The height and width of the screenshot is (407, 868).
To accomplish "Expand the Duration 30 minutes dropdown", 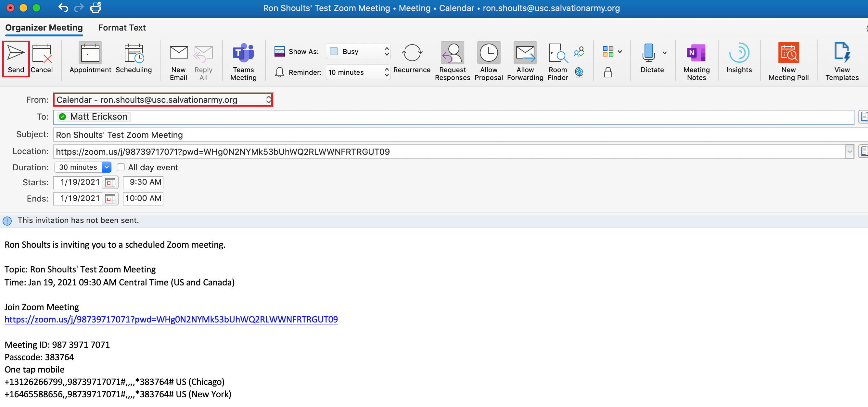I will point(107,167).
